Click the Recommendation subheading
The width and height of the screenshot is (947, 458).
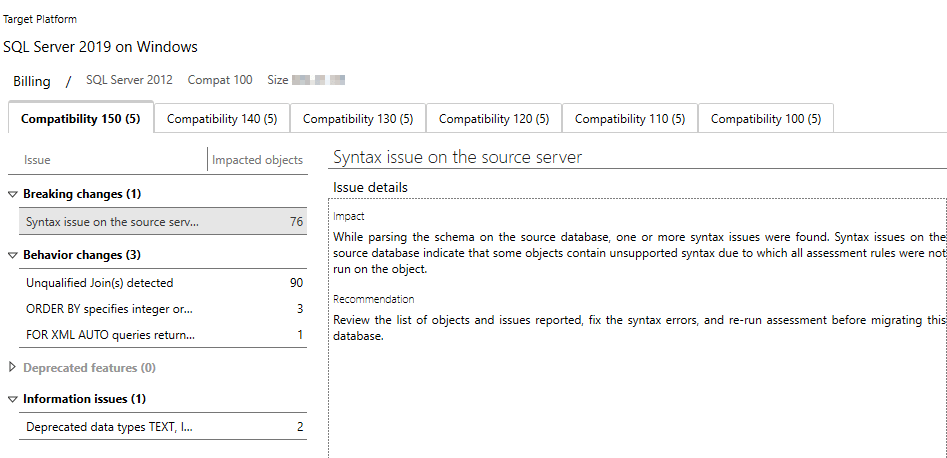373,299
